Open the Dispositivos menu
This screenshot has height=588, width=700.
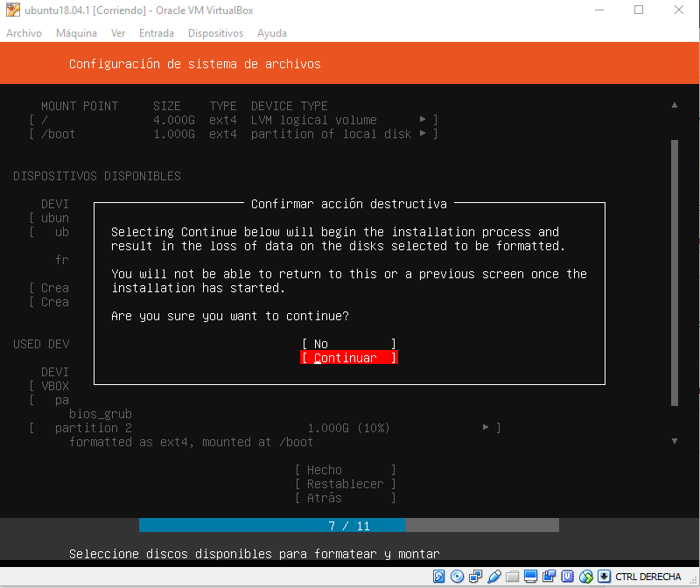215,33
